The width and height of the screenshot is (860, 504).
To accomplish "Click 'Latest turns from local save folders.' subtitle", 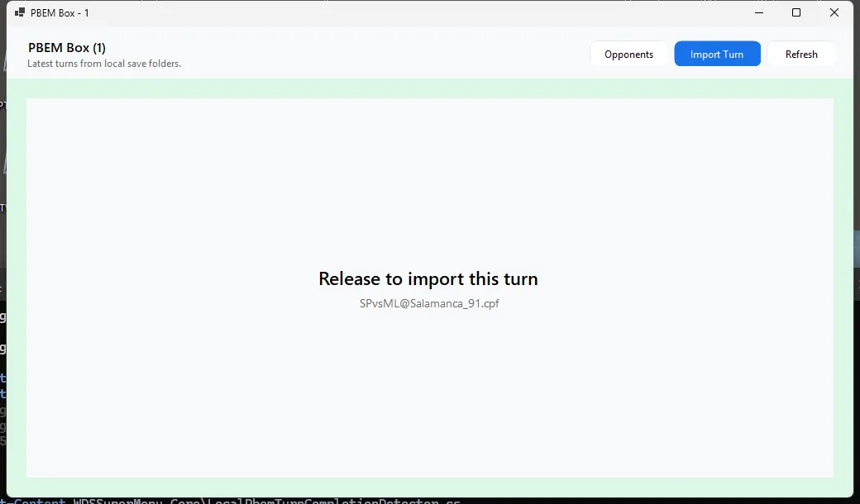I will point(104,64).
